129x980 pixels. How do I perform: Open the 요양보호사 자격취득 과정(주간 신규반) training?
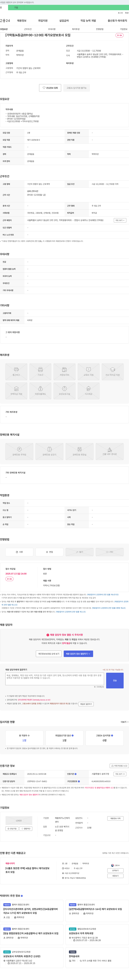22,956
